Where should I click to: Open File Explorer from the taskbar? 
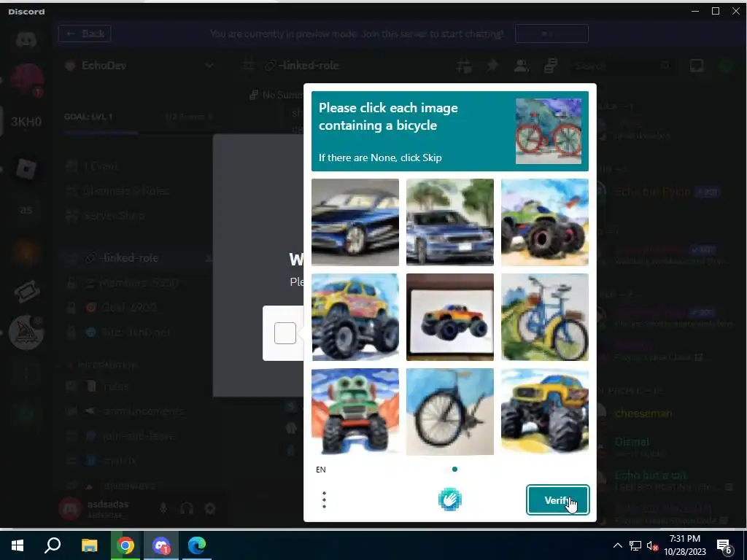(89, 545)
